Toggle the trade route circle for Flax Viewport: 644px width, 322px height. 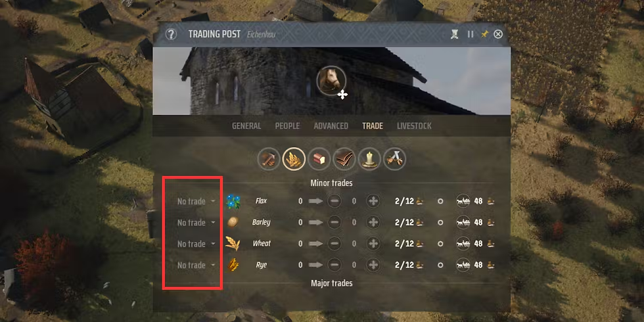coord(440,201)
